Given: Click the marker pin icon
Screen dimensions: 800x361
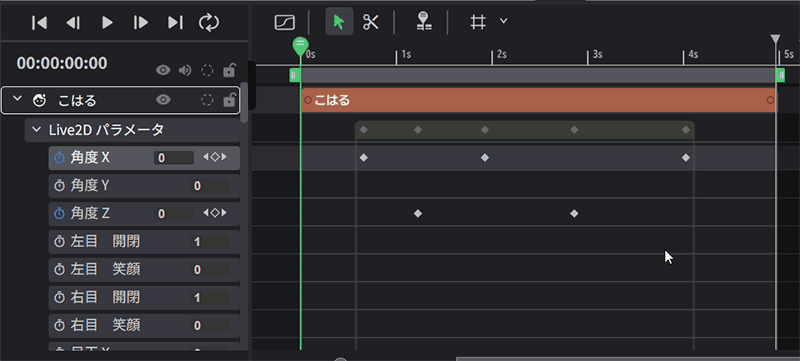Looking at the screenshot, I should (423, 22).
